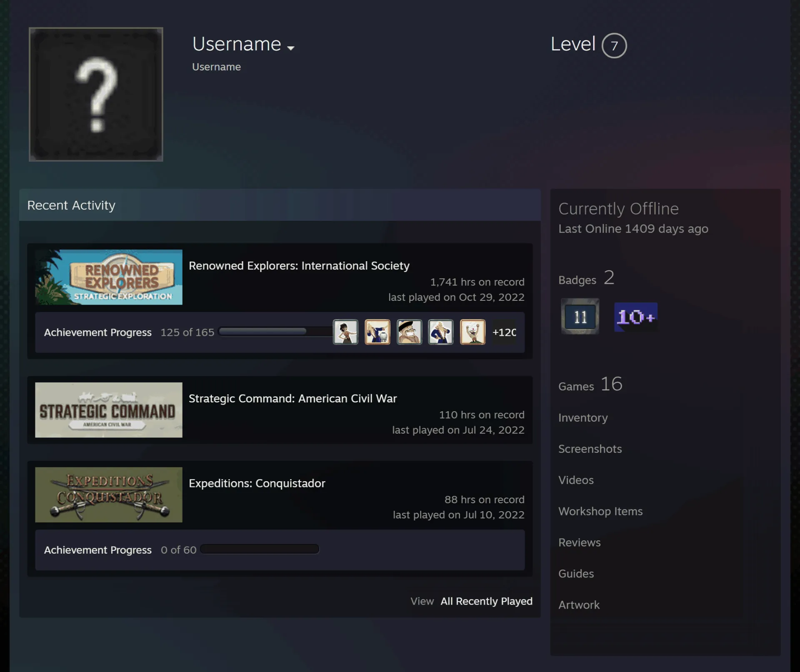Click the question mark profile avatar
Screen dimensions: 800x672
pos(96,95)
